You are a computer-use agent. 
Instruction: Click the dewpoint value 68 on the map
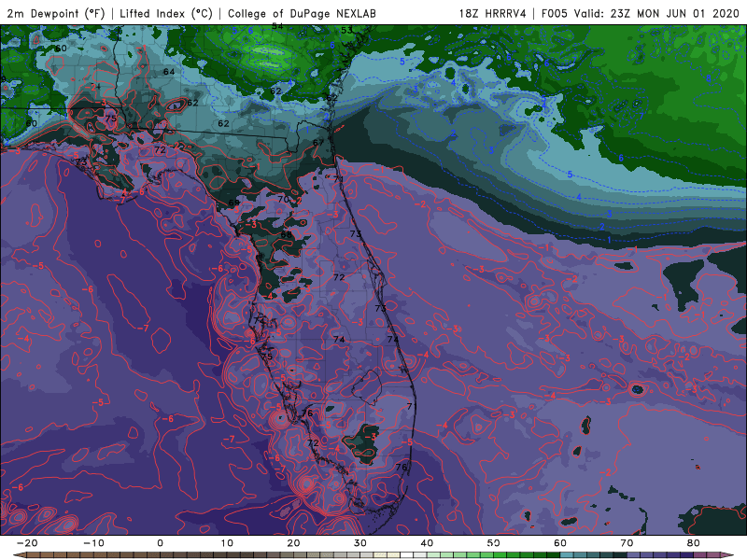286,234
